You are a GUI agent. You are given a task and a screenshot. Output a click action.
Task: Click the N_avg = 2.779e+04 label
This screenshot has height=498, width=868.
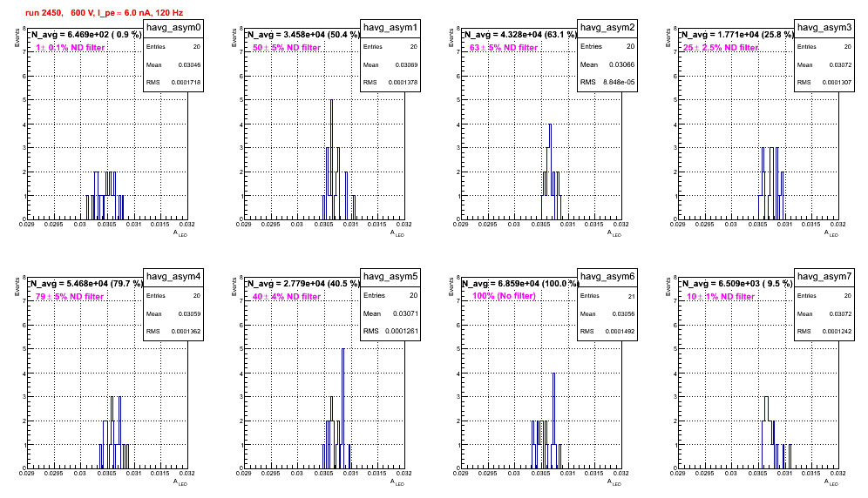pos(303,284)
